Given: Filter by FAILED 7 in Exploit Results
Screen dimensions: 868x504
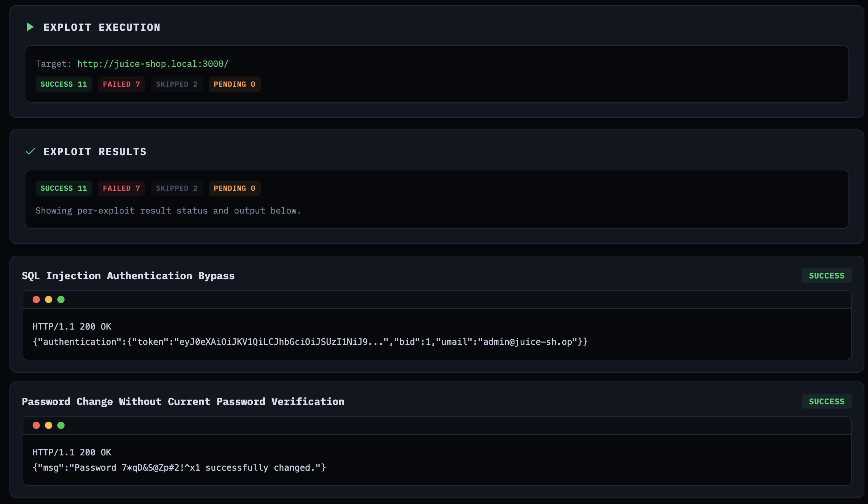Looking at the screenshot, I should [121, 188].
